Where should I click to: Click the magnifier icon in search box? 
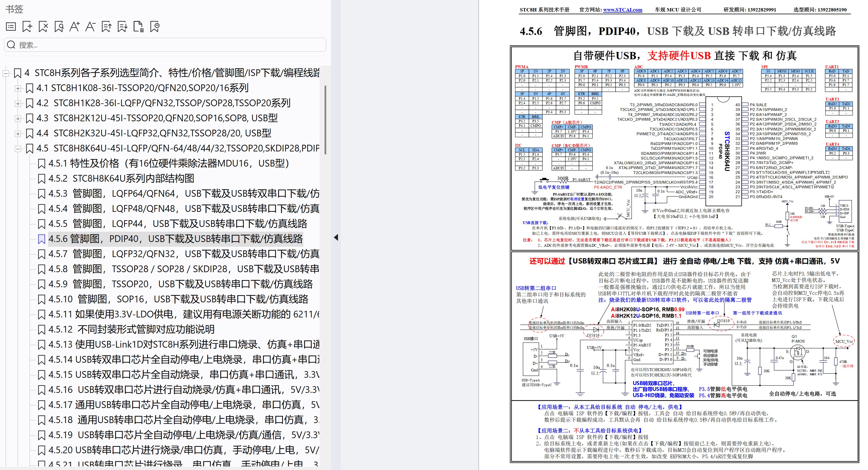11,45
